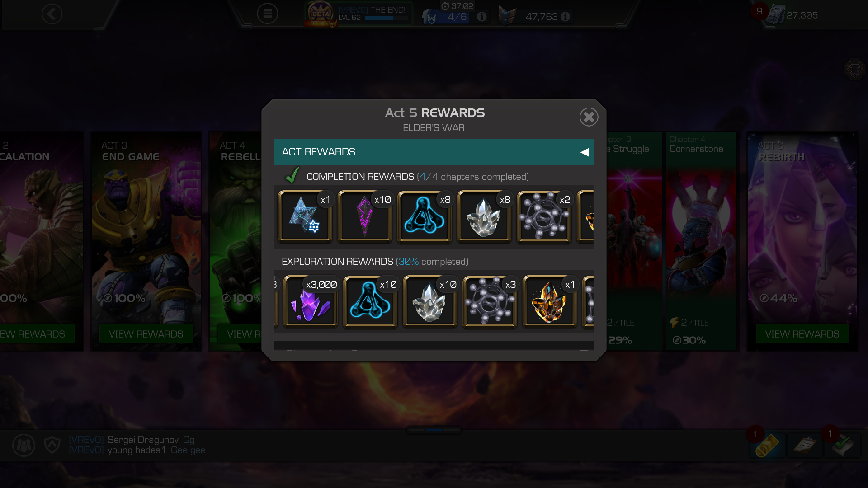Select the Act 4 Rebellion card
This screenshot has width=868, height=488.
click(x=235, y=241)
